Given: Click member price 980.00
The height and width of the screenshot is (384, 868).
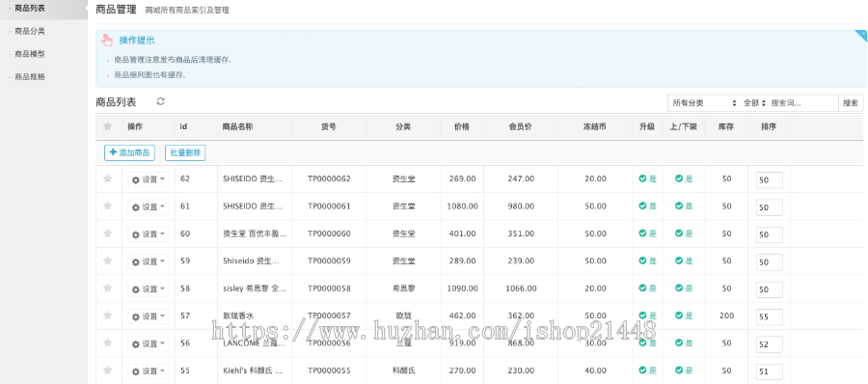Looking at the screenshot, I should (521, 206).
